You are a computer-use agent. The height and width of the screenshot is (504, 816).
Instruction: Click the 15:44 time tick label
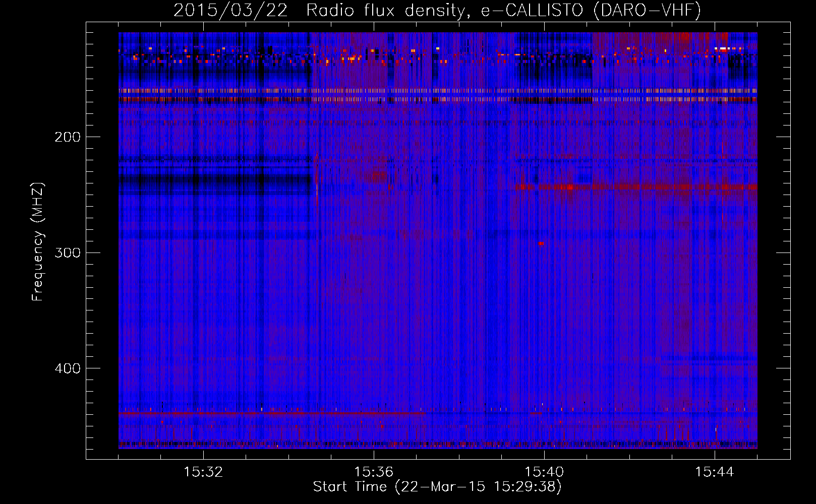click(715, 472)
